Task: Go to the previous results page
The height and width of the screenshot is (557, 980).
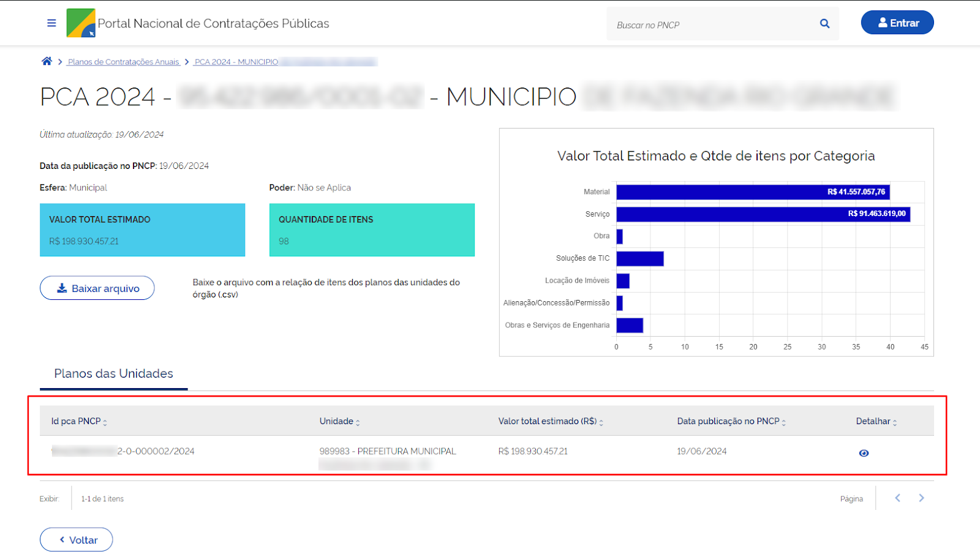Action: click(897, 498)
